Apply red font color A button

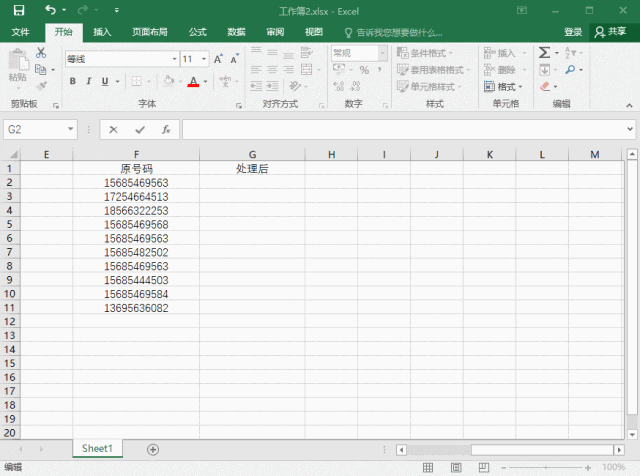click(x=193, y=81)
